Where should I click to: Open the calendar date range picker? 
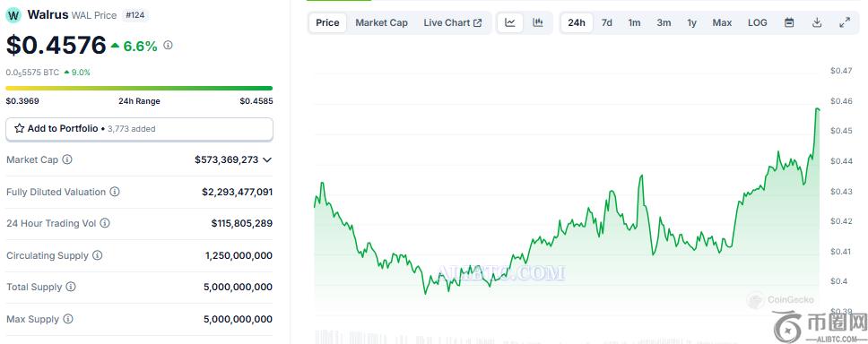[x=789, y=22]
